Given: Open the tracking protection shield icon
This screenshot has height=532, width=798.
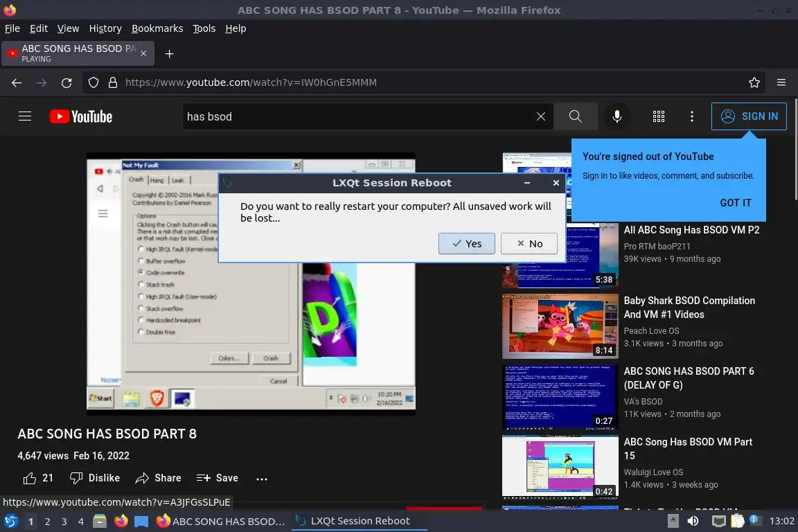Looking at the screenshot, I should coord(93,82).
